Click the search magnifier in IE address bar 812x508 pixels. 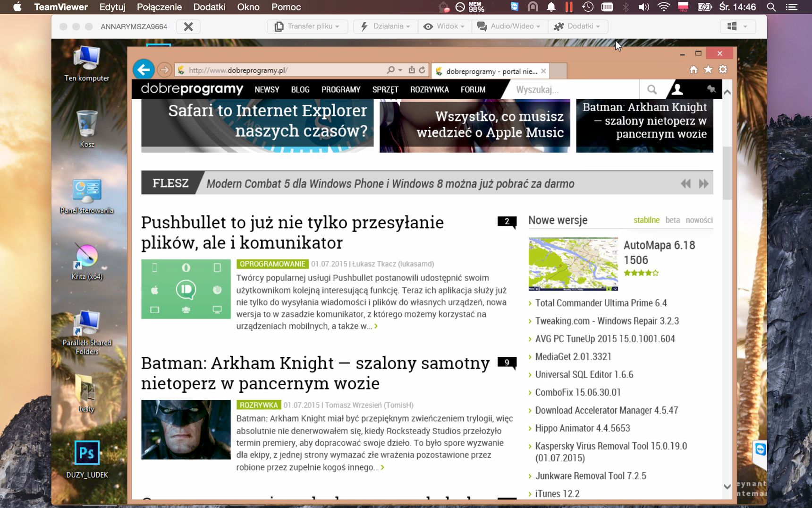tap(390, 70)
